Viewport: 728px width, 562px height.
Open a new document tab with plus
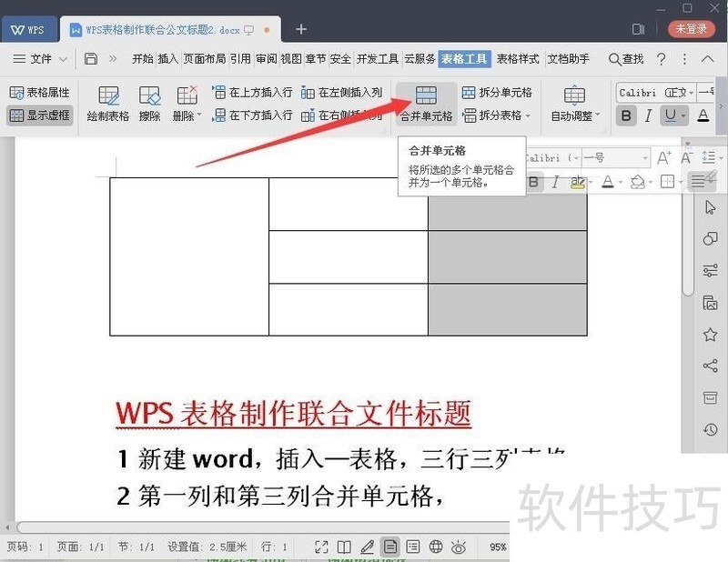301,29
